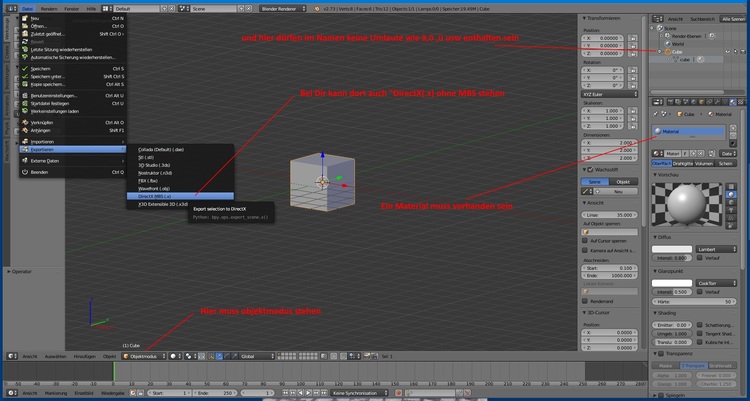Open the Lambert diffuse shader dropdown
The height and width of the screenshot is (401, 750).
[x=716, y=249]
